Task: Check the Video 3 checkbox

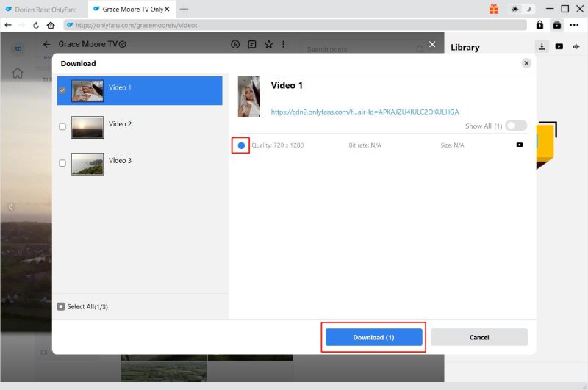Action: [x=62, y=163]
